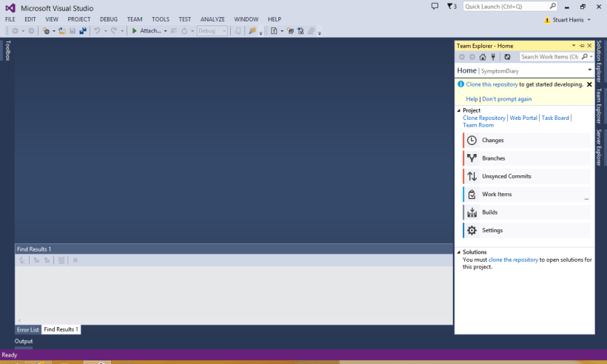Switch to the Find Results 1 tab
The width and height of the screenshot is (607, 364).
click(61, 329)
